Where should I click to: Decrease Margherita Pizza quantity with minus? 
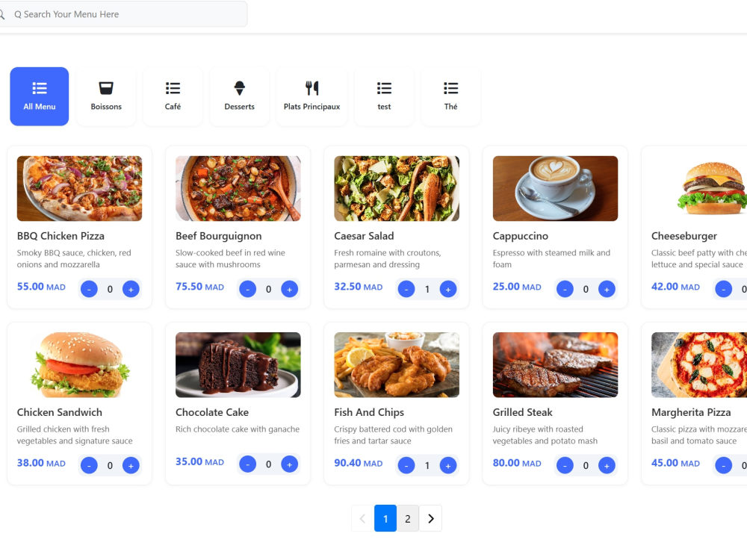click(x=724, y=465)
